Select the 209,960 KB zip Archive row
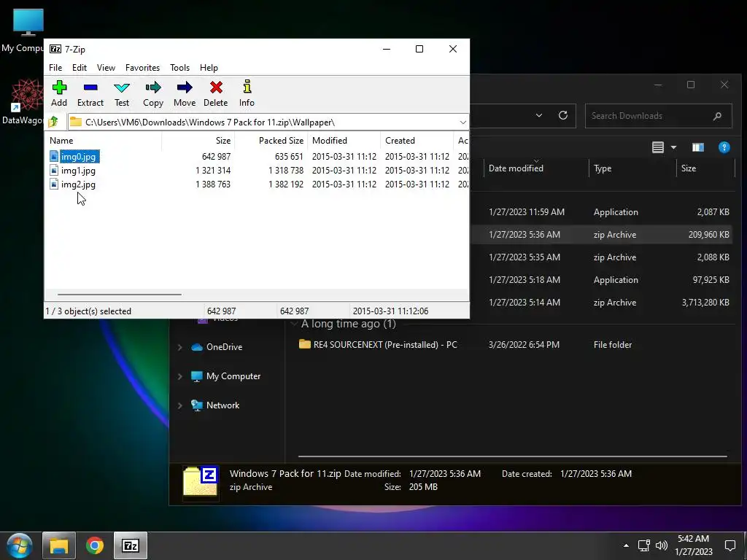 (x=601, y=234)
